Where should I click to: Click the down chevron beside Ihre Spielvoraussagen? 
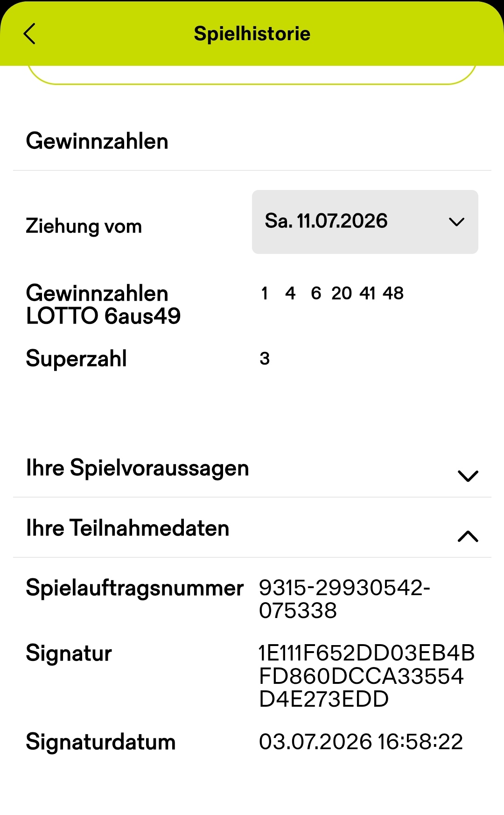[x=468, y=476]
